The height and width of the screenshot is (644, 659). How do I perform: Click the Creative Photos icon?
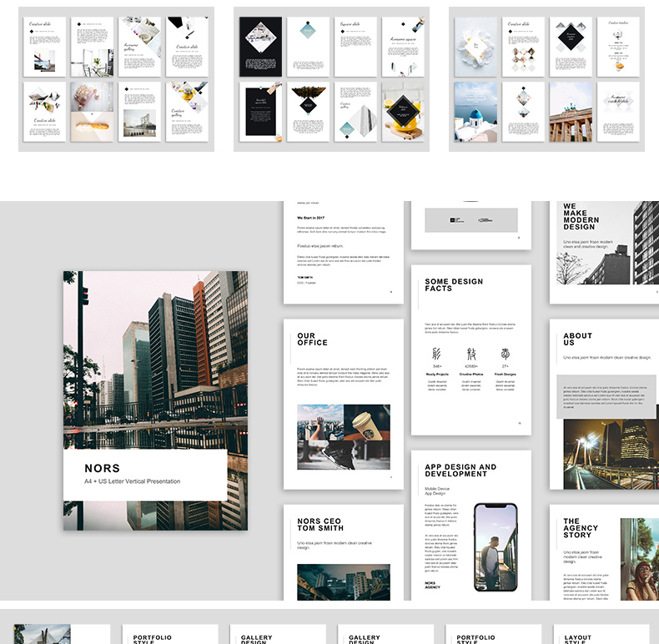click(471, 354)
